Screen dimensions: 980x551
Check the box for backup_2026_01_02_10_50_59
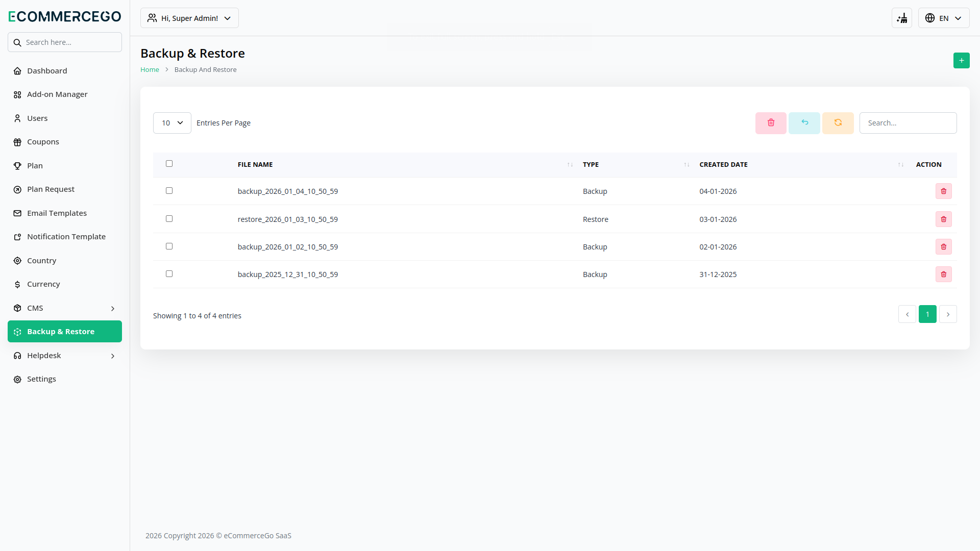click(169, 246)
